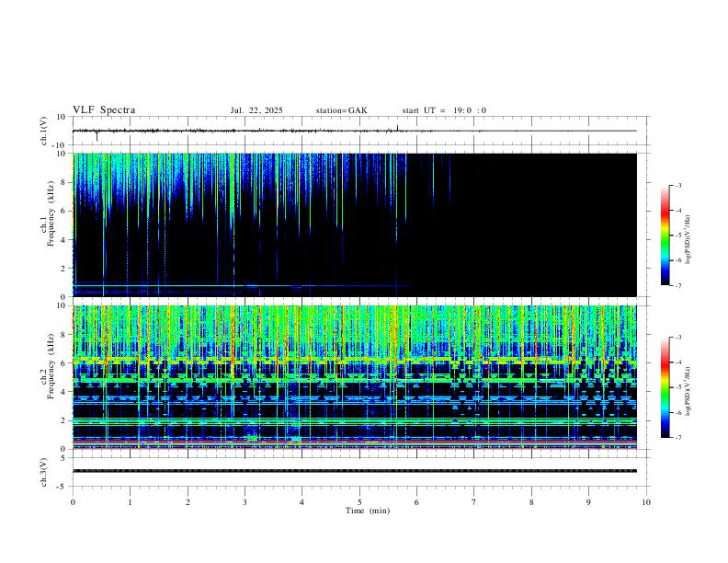The width and height of the screenshot is (728, 563).
Task: Click the "start UT = 19:0 :0" header text
Action: click(x=444, y=110)
